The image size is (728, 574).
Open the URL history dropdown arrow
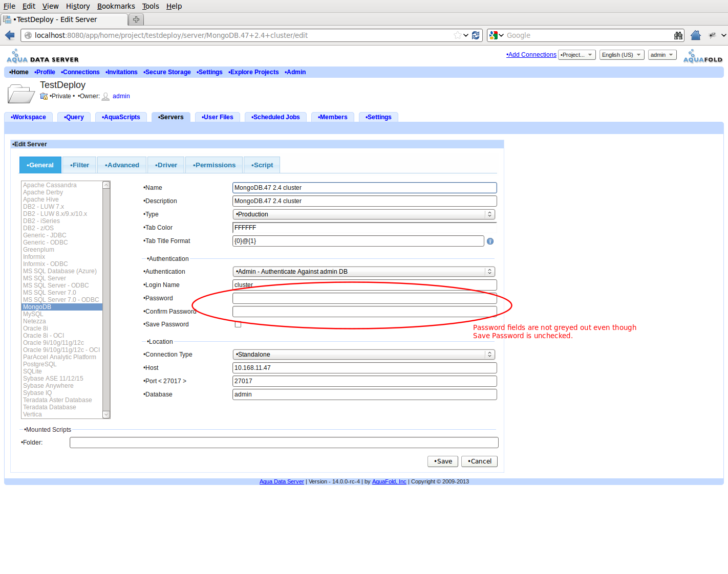coord(466,35)
